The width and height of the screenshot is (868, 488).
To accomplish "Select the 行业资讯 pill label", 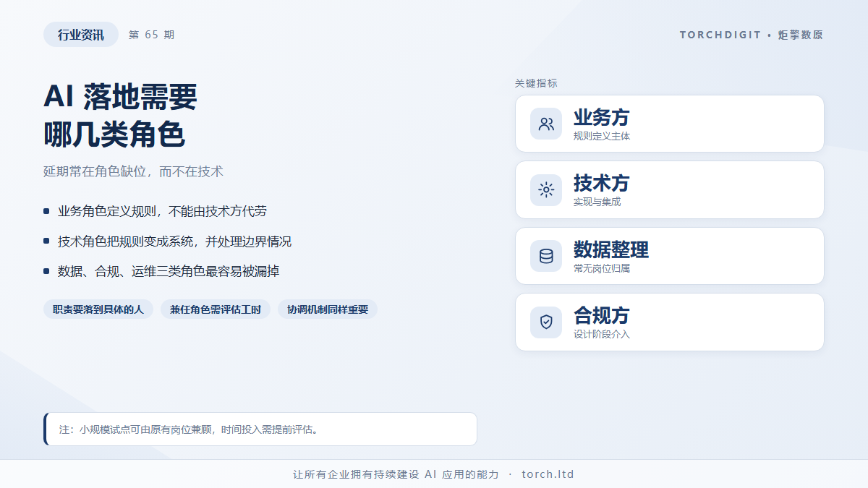I will click(81, 35).
